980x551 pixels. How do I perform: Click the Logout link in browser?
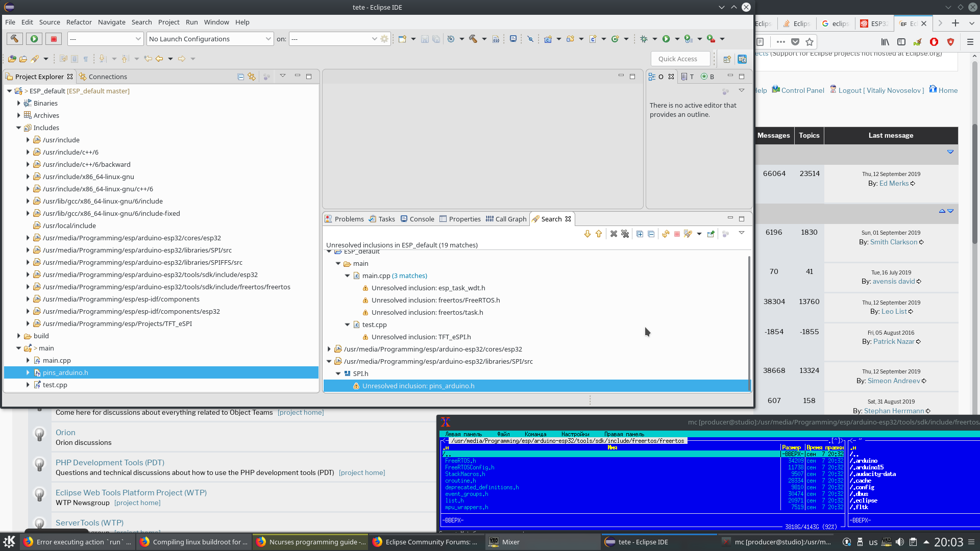pos(881,90)
